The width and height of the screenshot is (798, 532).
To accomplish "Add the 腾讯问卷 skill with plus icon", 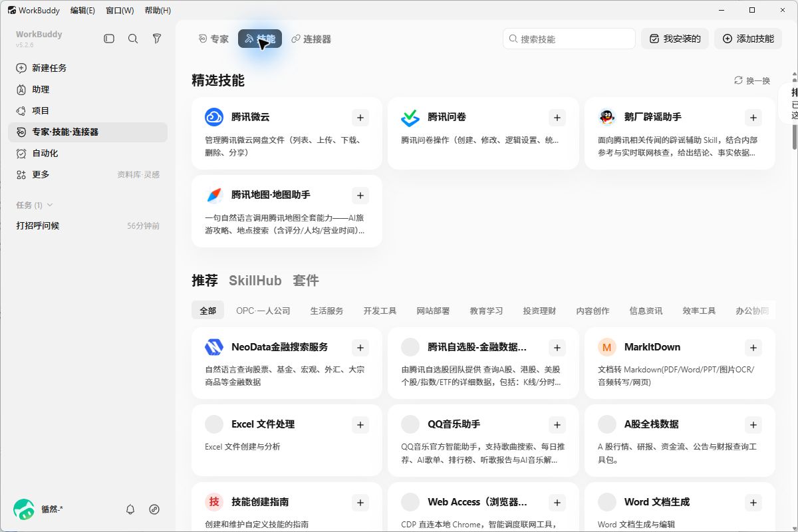I will click(557, 118).
